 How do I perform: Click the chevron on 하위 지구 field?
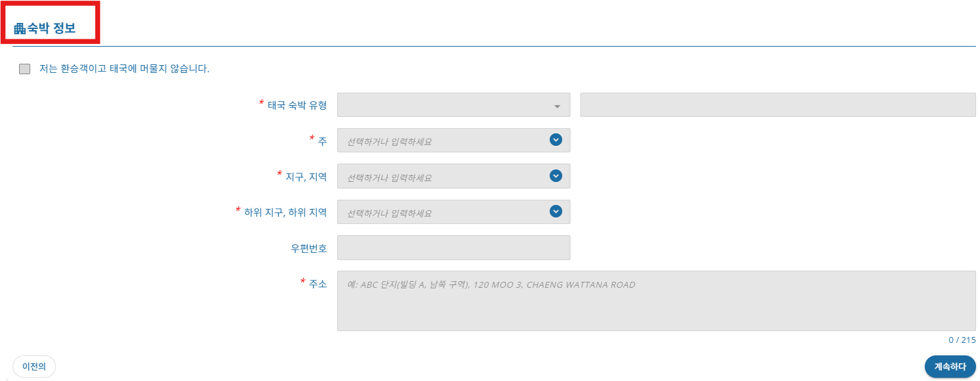555,212
